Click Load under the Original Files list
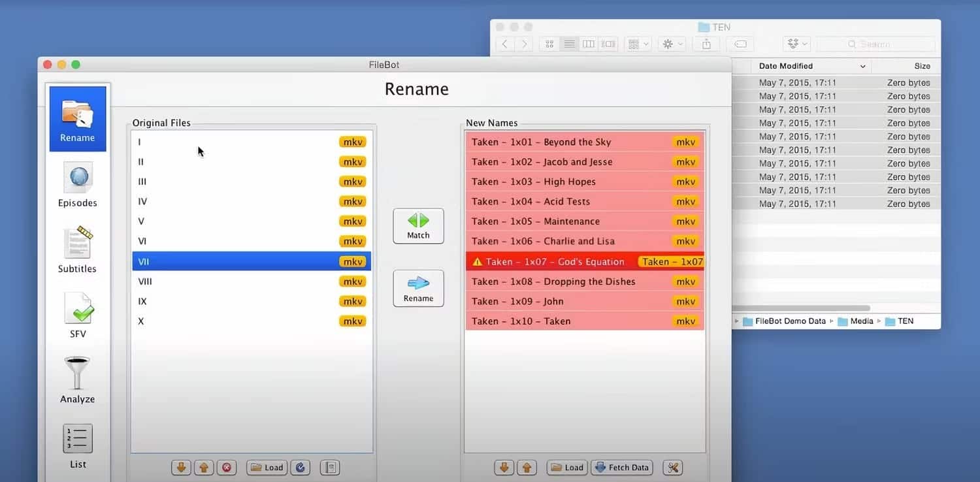 coord(267,468)
